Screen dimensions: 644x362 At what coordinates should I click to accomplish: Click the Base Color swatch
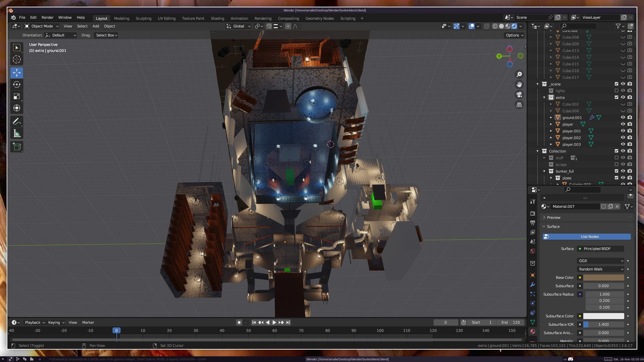(x=603, y=278)
